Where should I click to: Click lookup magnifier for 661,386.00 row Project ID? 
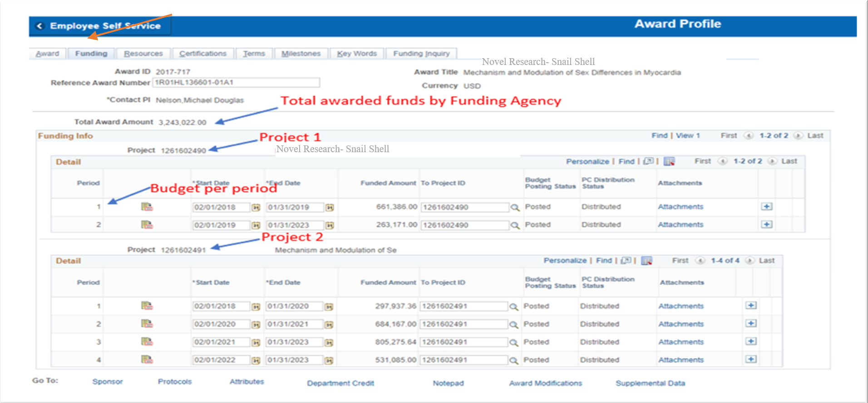pyautogui.click(x=515, y=208)
